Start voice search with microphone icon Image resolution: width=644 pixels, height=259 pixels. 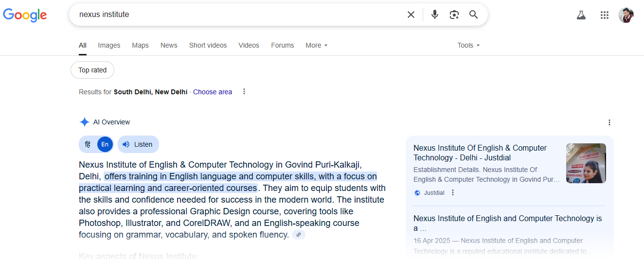click(435, 15)
